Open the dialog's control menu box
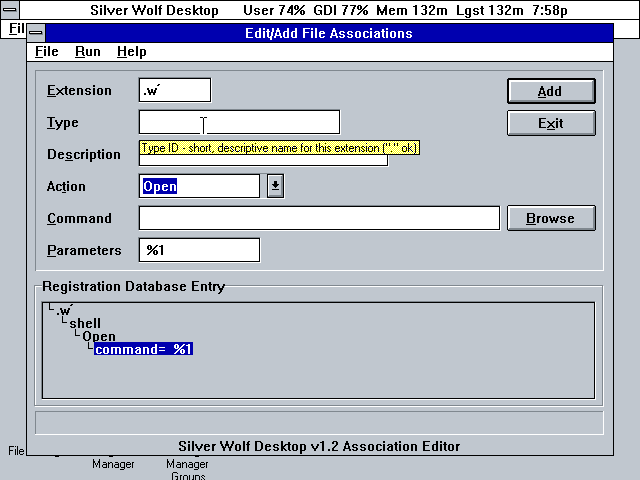The image size is (640, 480). tap(37, 33)
